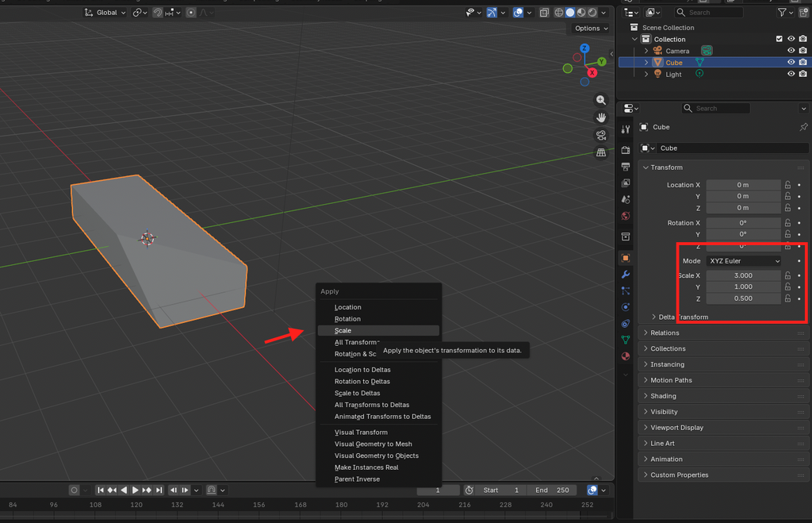
Task: Choose Make Instances Real in Apply menu
Action: tap(378, 467)
